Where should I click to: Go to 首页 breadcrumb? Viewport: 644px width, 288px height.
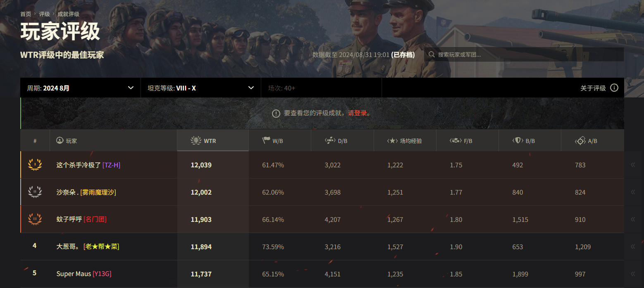click(x=26, y=14)
